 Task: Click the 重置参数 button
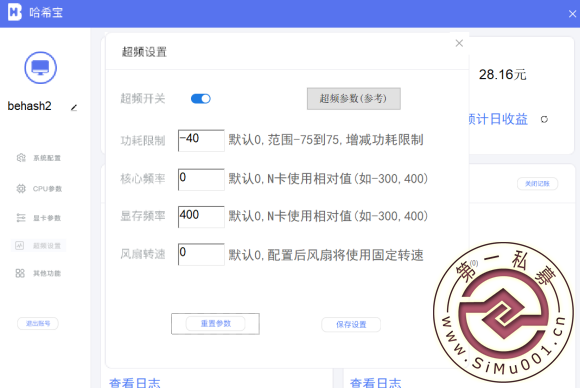click(216, 324)
